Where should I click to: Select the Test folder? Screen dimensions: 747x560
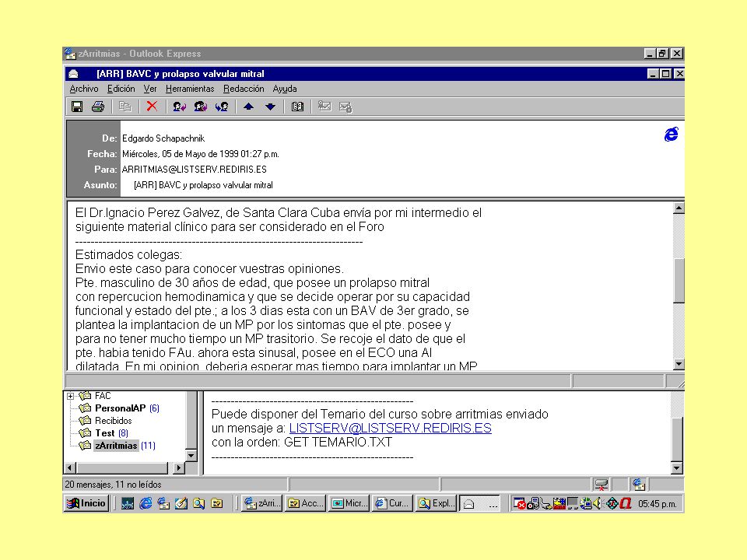(x=105, y=433)
